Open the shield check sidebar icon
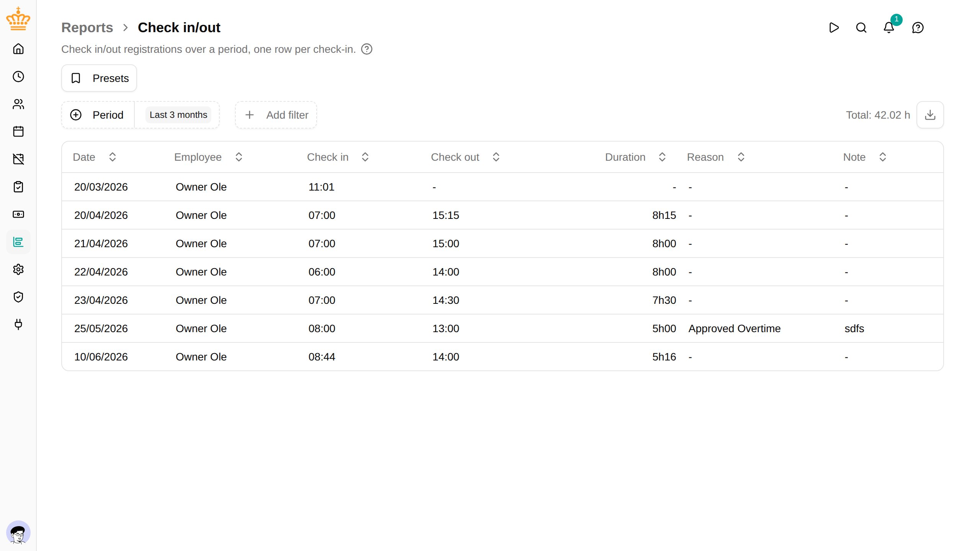Screen dimensions: 980x551 click(x=18, y=297)
